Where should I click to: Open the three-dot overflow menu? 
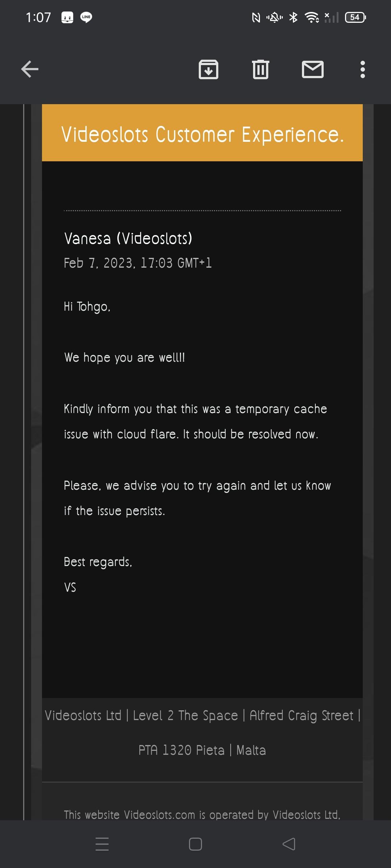pos(362,69)
